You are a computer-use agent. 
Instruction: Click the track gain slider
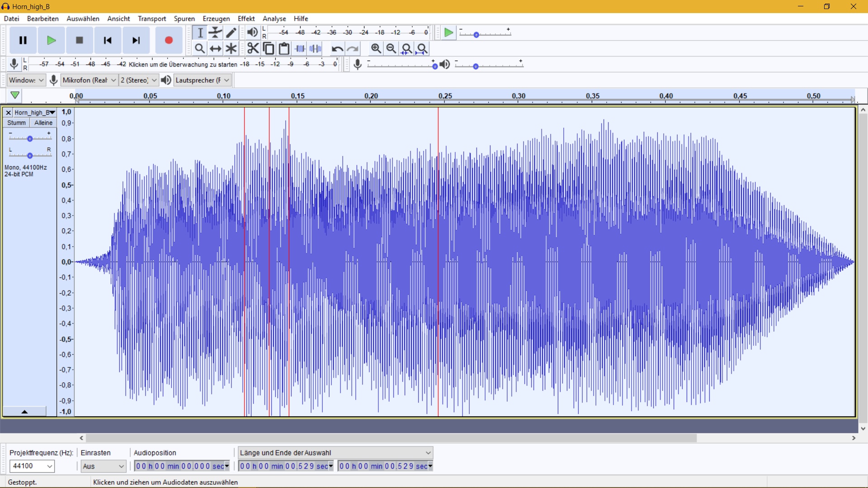[x=30, y=138]
